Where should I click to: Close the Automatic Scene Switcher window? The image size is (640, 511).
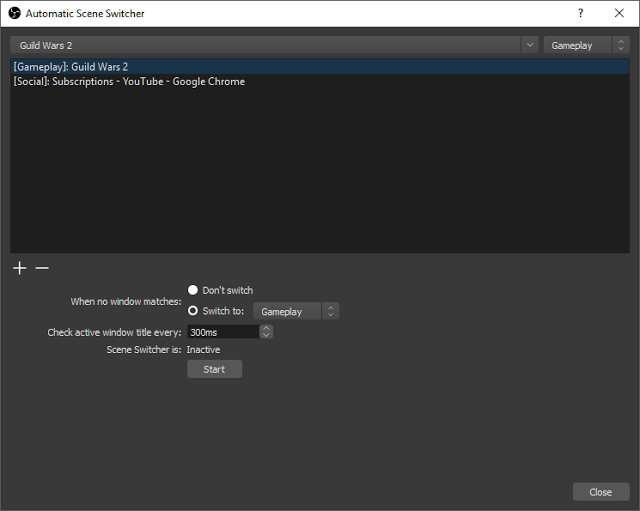[x=619, y=13]
